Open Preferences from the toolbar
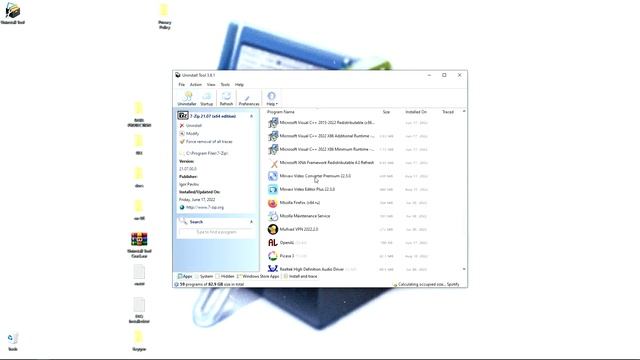The image size is (640, 360). coord(249,98)
